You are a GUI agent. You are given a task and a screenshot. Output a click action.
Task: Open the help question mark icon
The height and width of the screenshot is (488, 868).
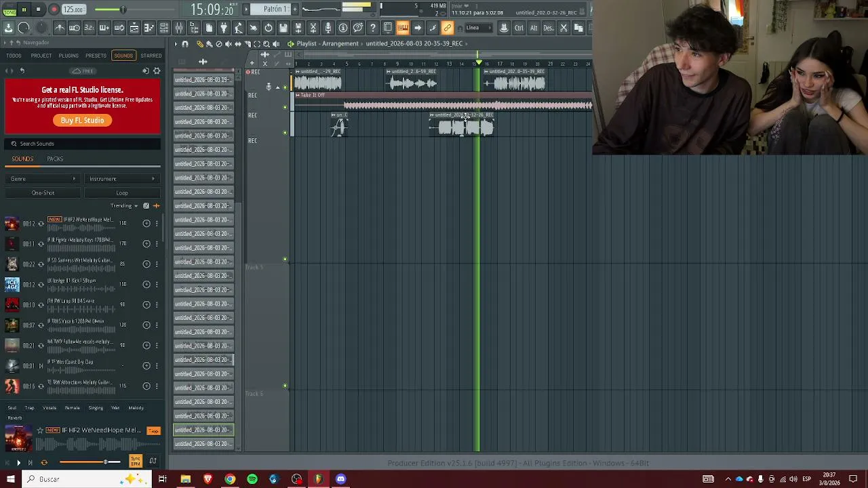coord(373,28)
